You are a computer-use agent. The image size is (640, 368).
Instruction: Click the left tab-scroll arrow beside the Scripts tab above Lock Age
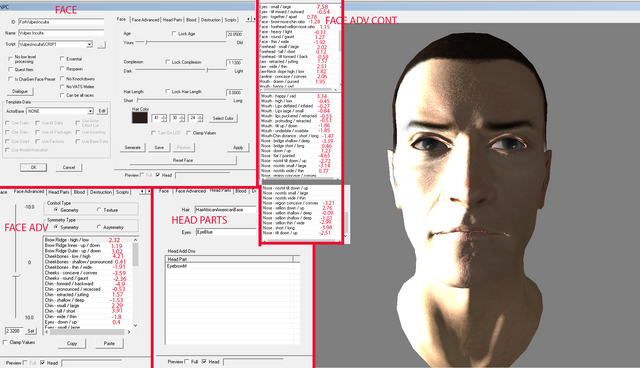248,19
